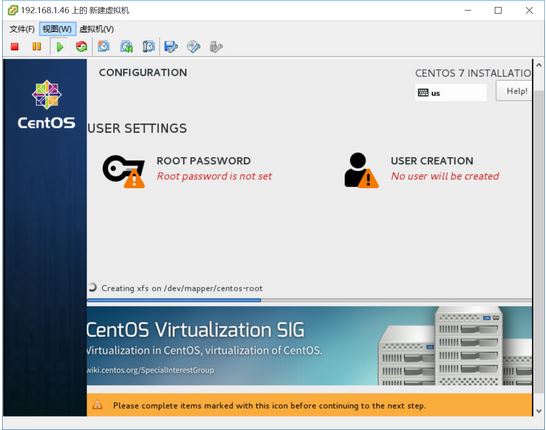Click the green play/power on icon
The image size is (546, 430).
[60, 47]
